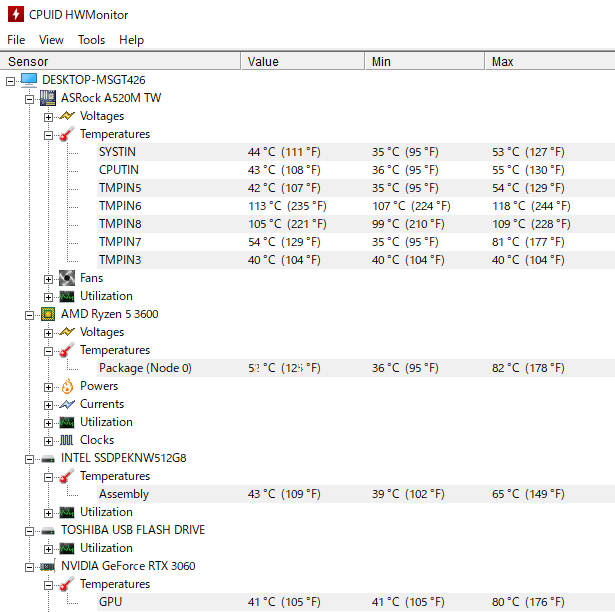Expand the Toshiba Utilization node
Screen dimensions: 615x612
point(48,550)
